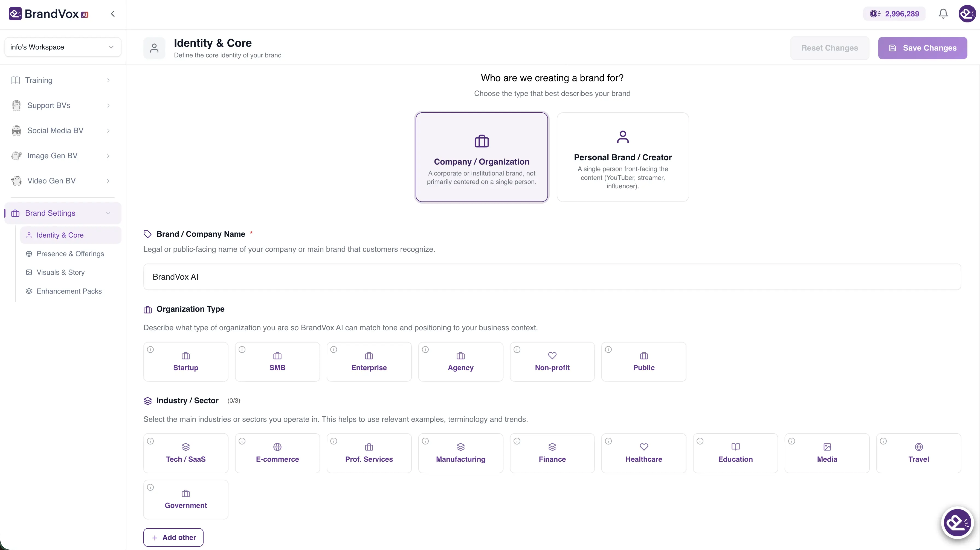This screenshot has width=980, height=550.
Task: Expand the Training menu
Action: click(63, 80)
